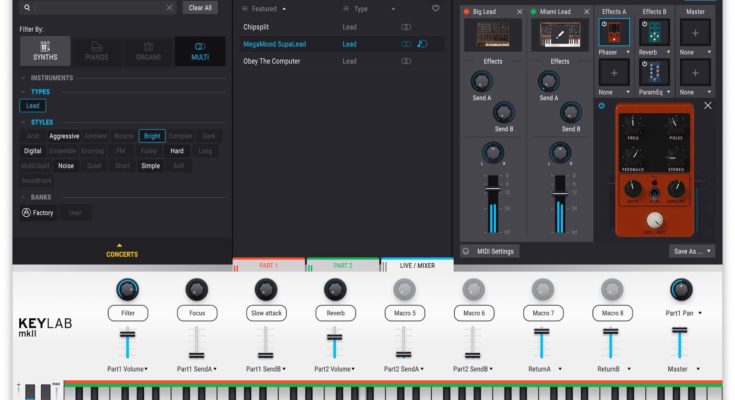Click the heart favorites column icon

pos(435,8)
